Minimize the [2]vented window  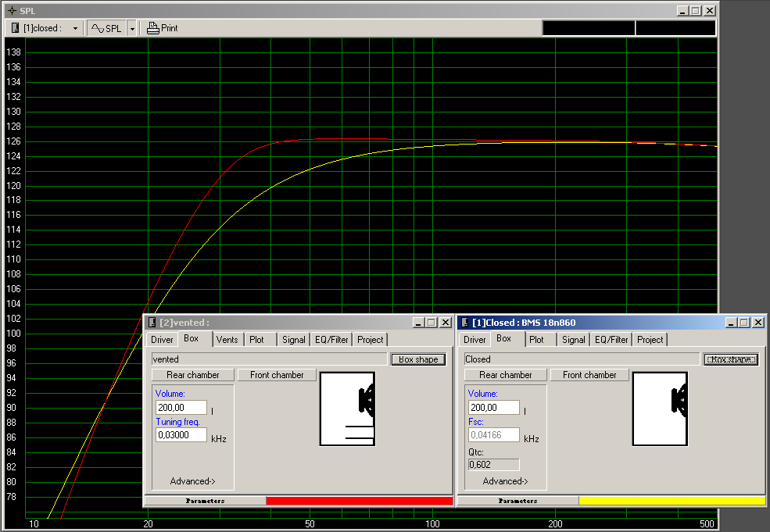[418, 323]
